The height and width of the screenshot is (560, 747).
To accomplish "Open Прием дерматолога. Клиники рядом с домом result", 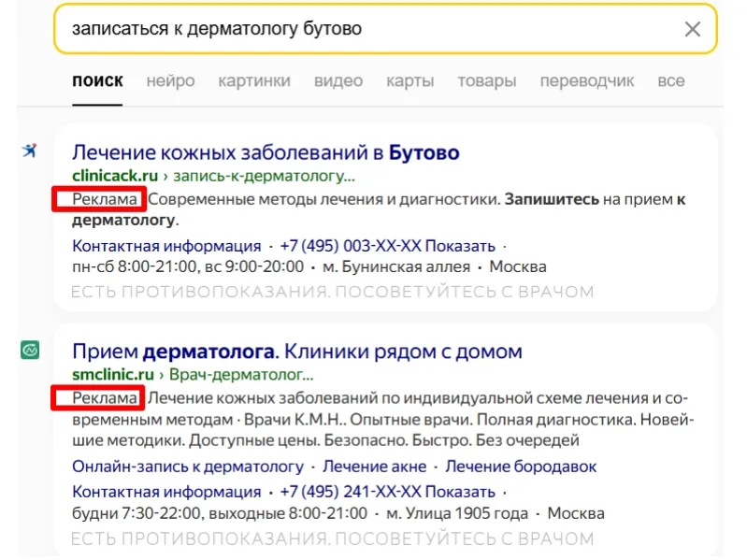I will [297, 352].
